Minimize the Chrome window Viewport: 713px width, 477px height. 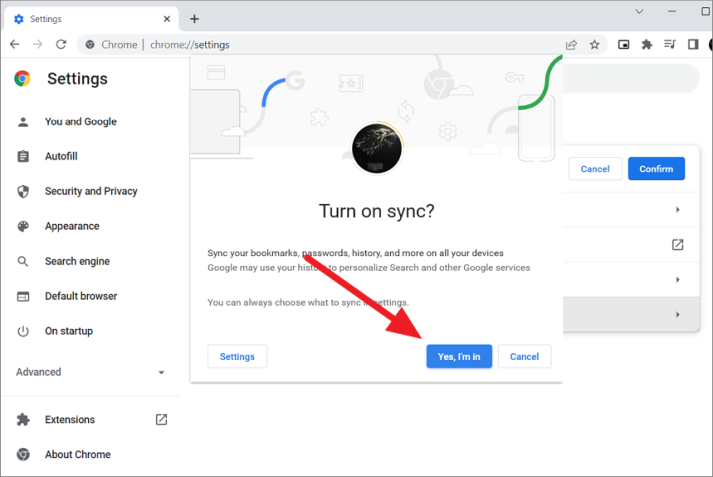click(x=672, y=11)
